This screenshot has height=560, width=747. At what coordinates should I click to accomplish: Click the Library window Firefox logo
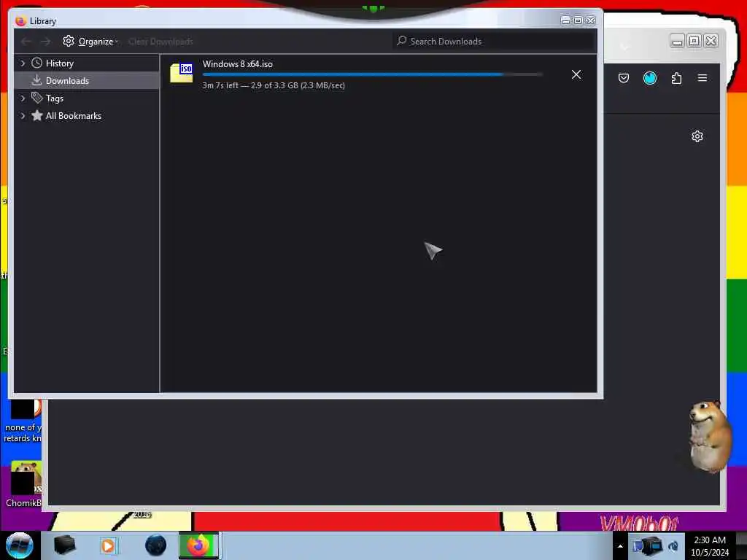tap(20, 21)
